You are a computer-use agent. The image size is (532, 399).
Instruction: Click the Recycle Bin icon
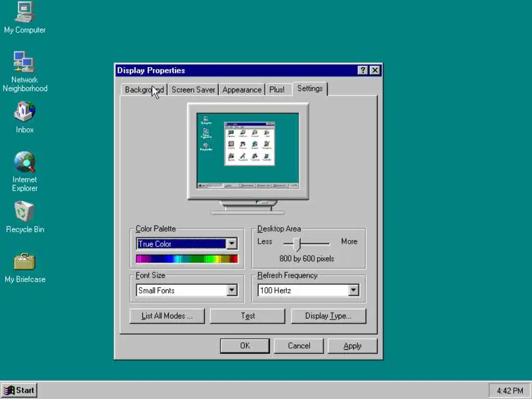(x=24, y=217)
